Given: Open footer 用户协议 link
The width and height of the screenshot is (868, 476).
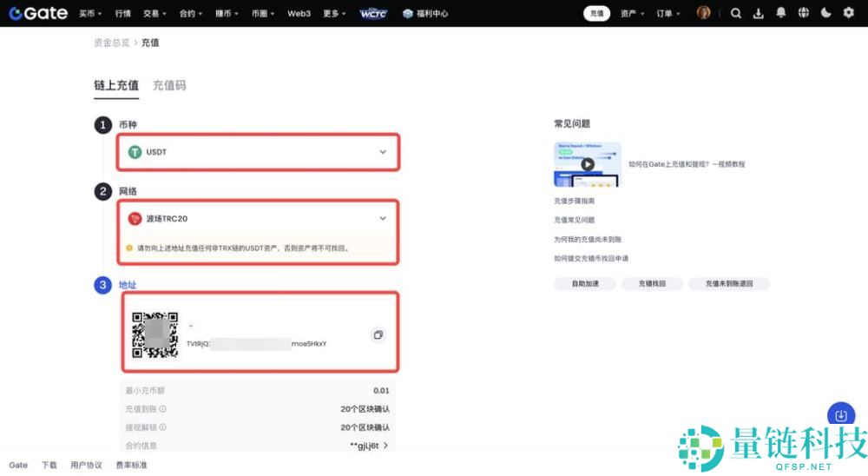Looking at the screenshot, I should pyautogui.click(x=86, y=465).
